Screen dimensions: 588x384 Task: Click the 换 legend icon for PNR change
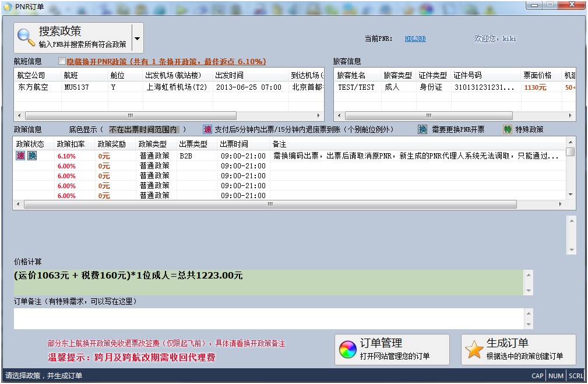[422, 129]
